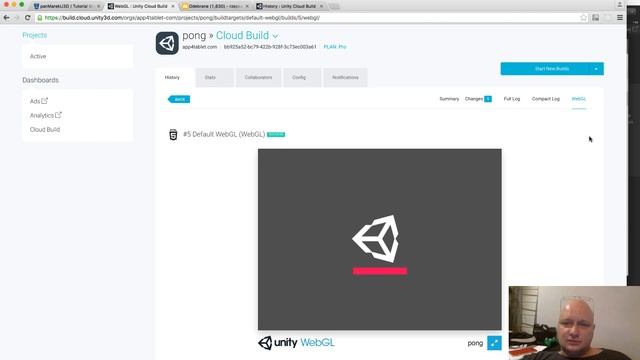The image size is (640, 360).
Task: Click the red loading progress bar
Action: click(380, 271)
